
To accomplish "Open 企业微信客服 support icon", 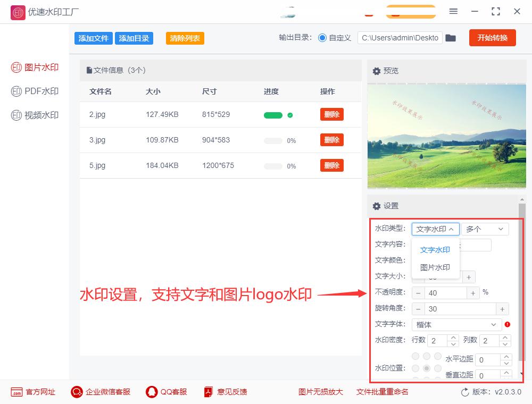I will (77, 392).
